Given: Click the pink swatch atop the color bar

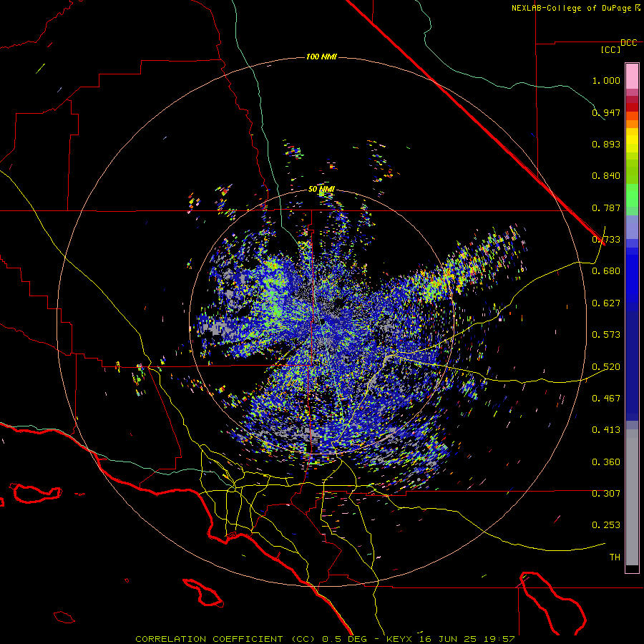Looking at the screenshot, I should [632, 76].
